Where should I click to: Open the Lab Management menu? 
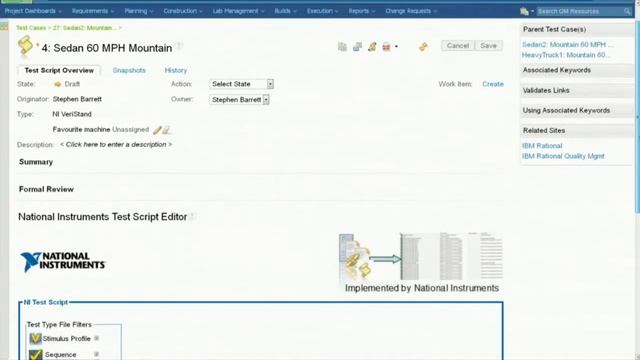(x=238, y=11)
